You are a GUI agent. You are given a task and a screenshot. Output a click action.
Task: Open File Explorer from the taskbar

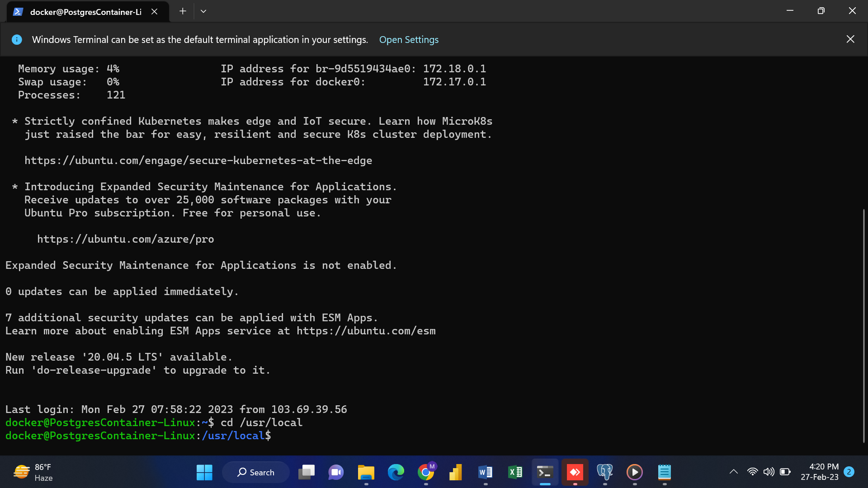pyautogui.click(x=366, y=472)
